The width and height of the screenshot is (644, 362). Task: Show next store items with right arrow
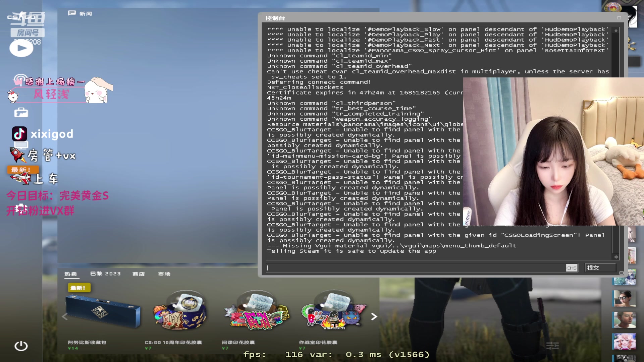374,316
